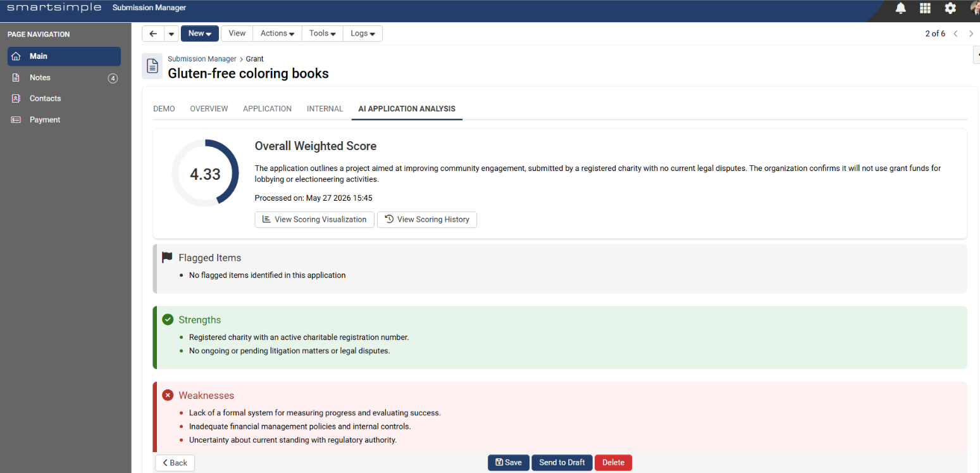Select Main in page navigation

64,56
